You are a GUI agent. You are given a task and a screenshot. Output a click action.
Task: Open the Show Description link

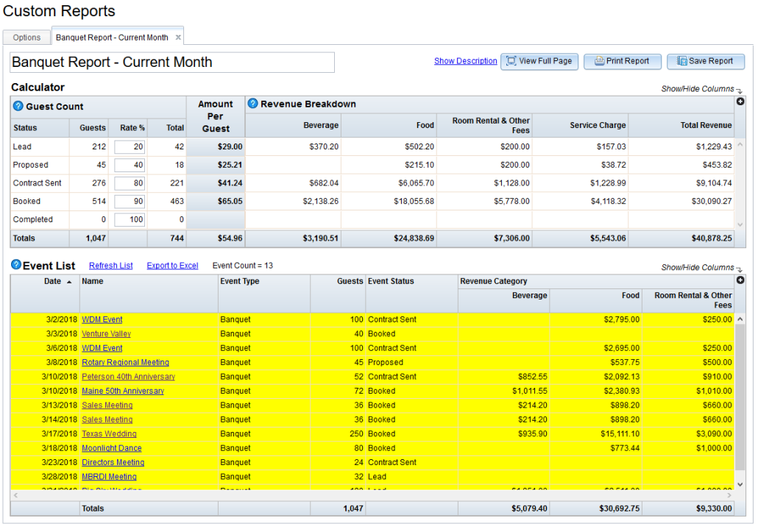465,61
